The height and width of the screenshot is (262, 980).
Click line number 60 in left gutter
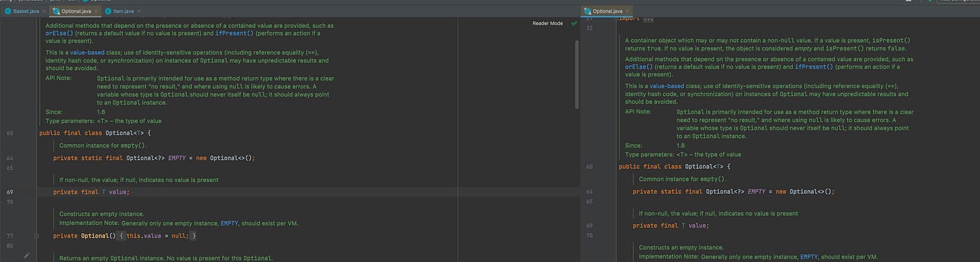(x=10, y=132)
